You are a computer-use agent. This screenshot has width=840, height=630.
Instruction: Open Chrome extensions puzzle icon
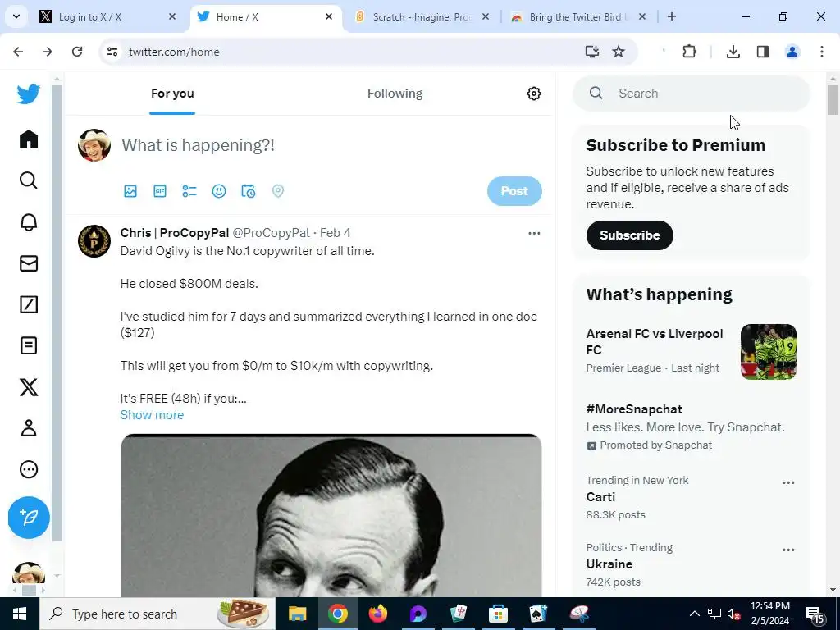point(689,52)
